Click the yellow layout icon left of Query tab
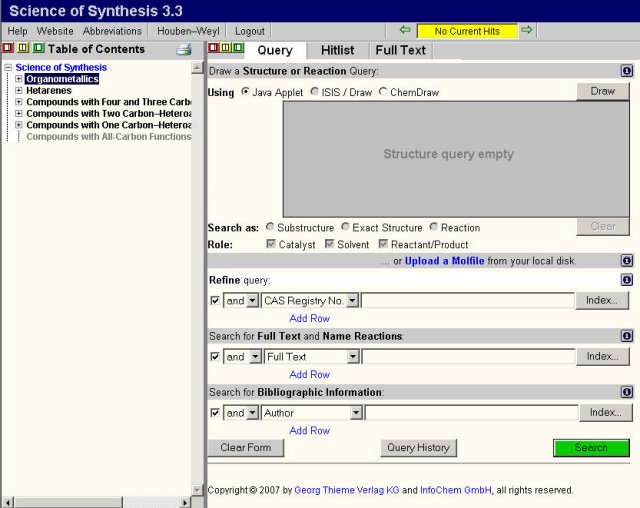 coord(225,48)
